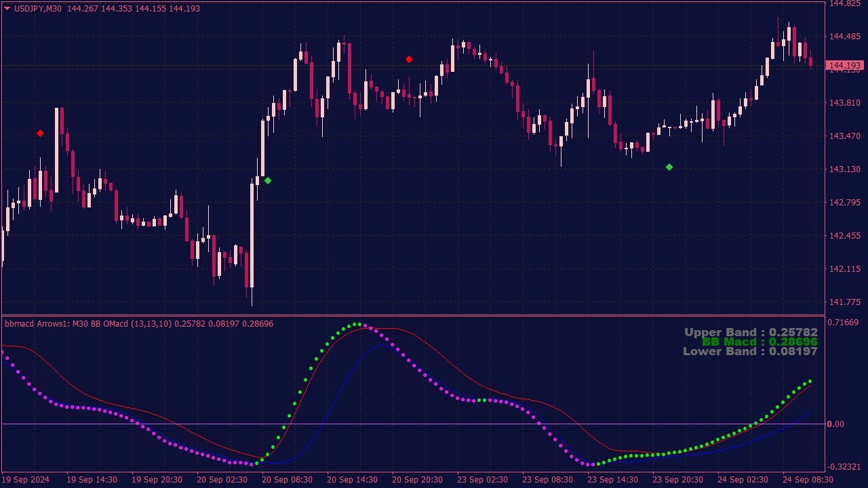This screenshot has height=488, width=868.
Task: Click the 23 Sep 08:30 time label
Action: pyautogui.click(x=547, y=480)
